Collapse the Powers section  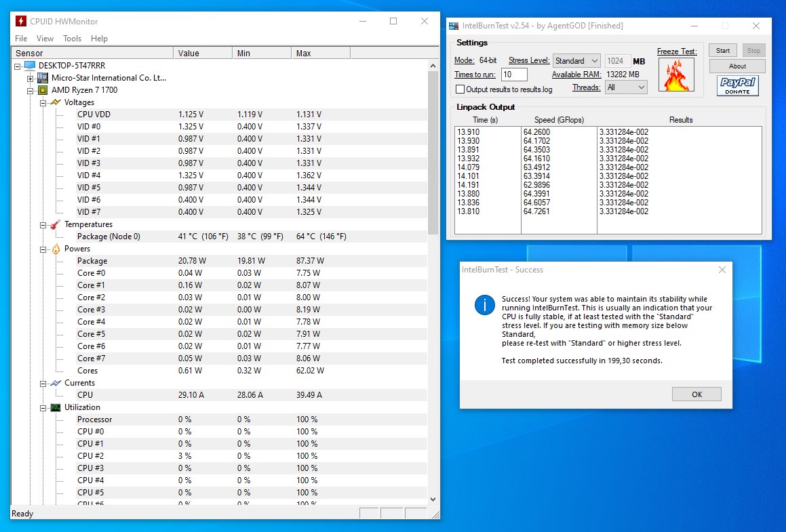pos(43,249)
